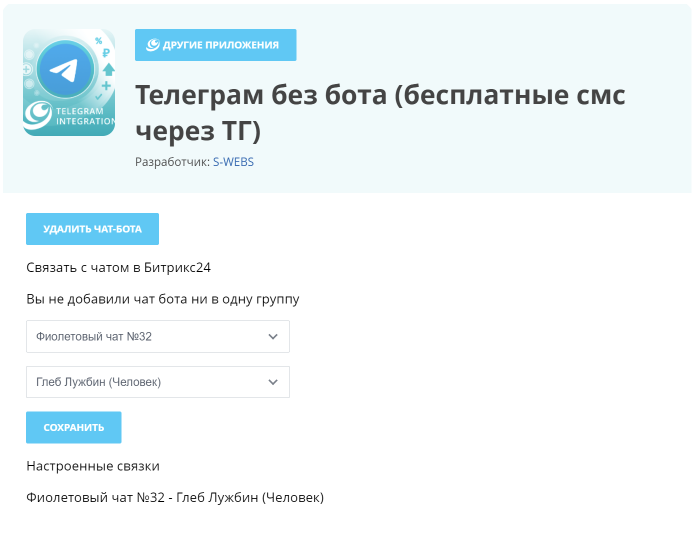Save the link with the Сохранить button
The image size is (695, 539).
tap(74, 427)
